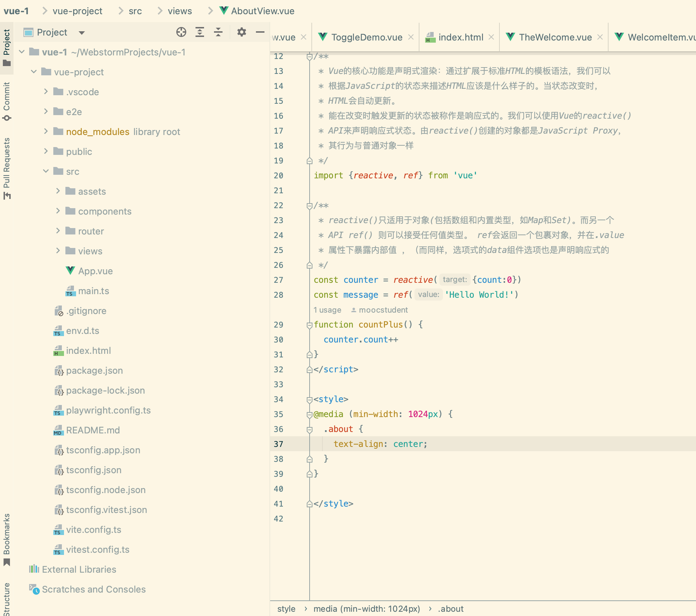The height and width of the screenshot is (616, 696).
Task: Click the Scratches and Consoles icon
Action: [34, 589]
